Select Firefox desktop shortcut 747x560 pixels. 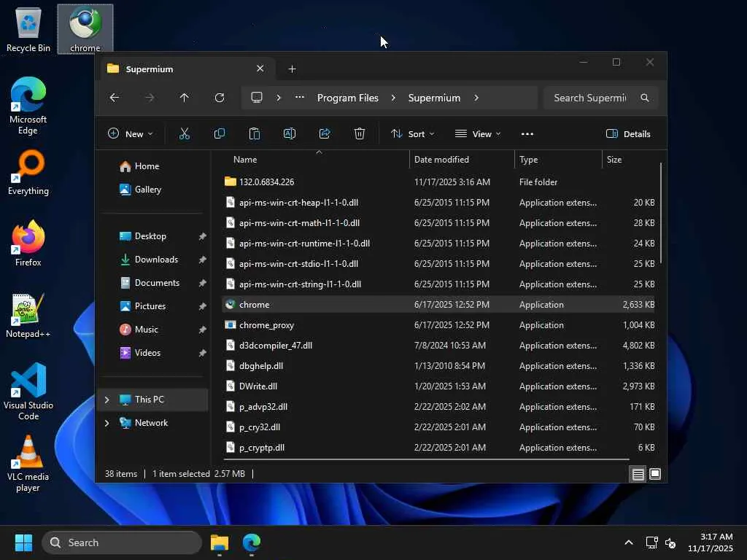click(x=28, y=244)
